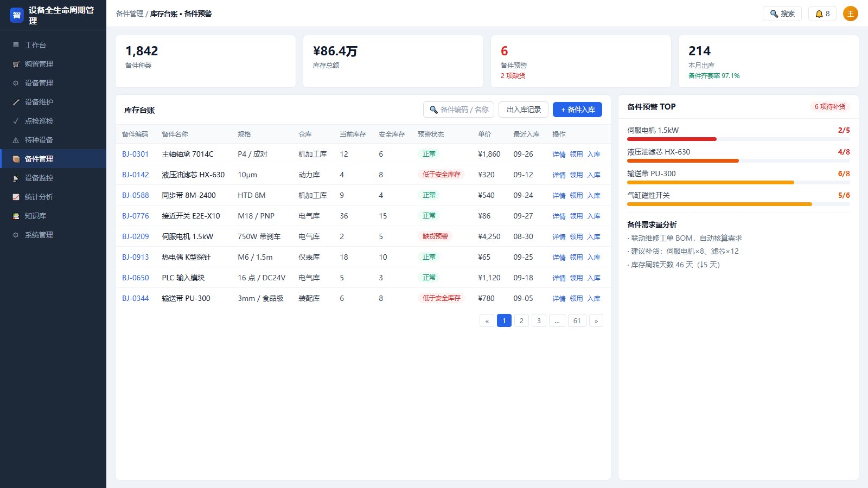Viewport: 868px width, 488px height.
Task: Click the 备件管理 box icon
Action: click(16, 159)
